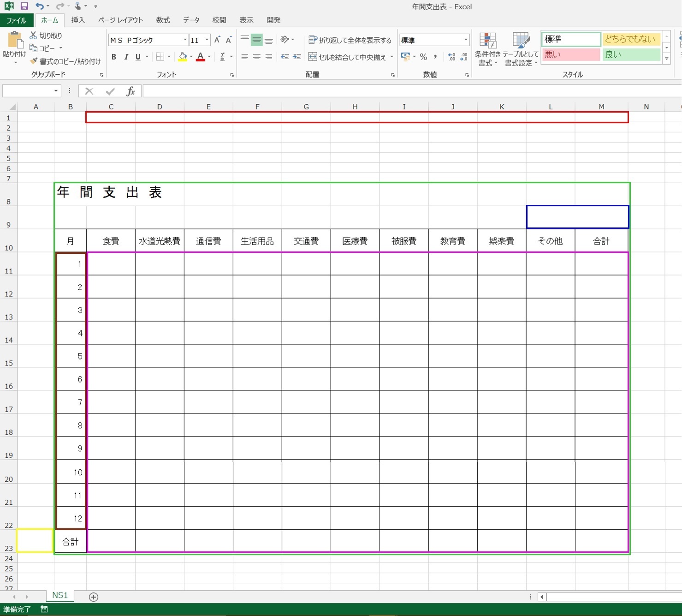Click the Increase Indent icon

[x=297, y=57]
